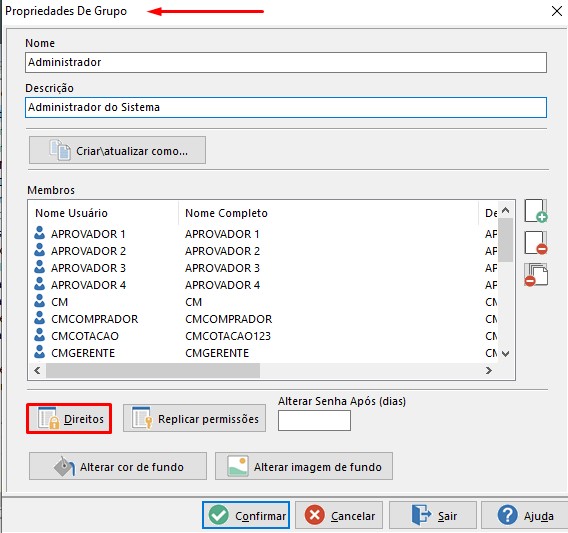The height and width of the screenshot is (533, 568).
Task: Click Replicar permissões button
Action: tap(194, 419)
